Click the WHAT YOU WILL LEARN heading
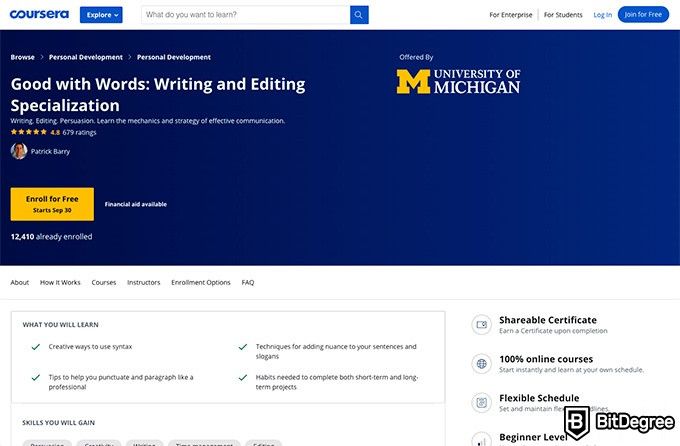 click(x=60, y=325)
